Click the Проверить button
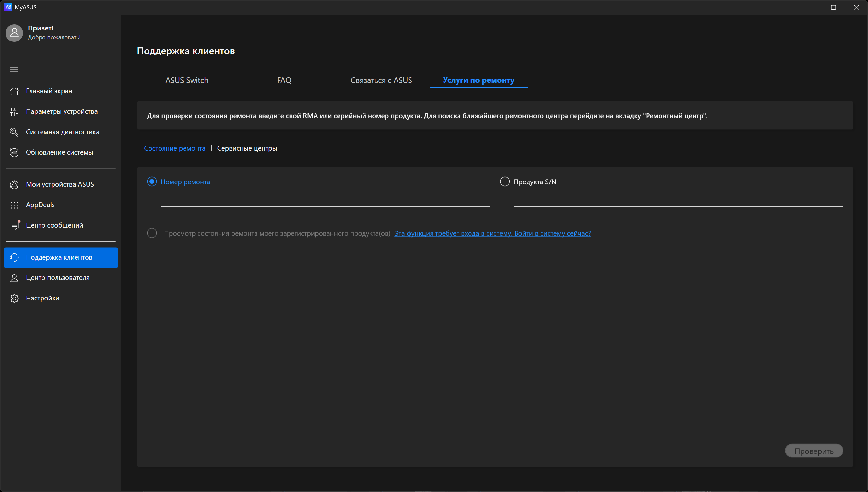 tap(814, 451)
